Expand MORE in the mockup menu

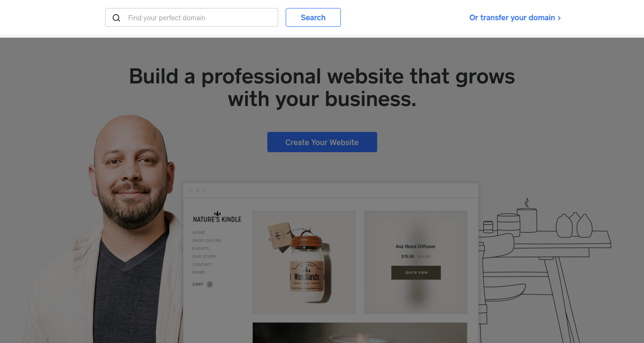(x=198, y=272)
